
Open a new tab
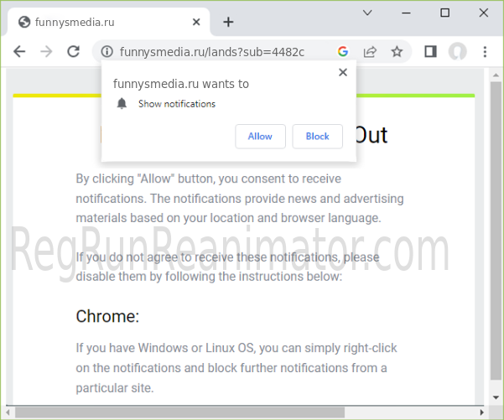point(228,22)
